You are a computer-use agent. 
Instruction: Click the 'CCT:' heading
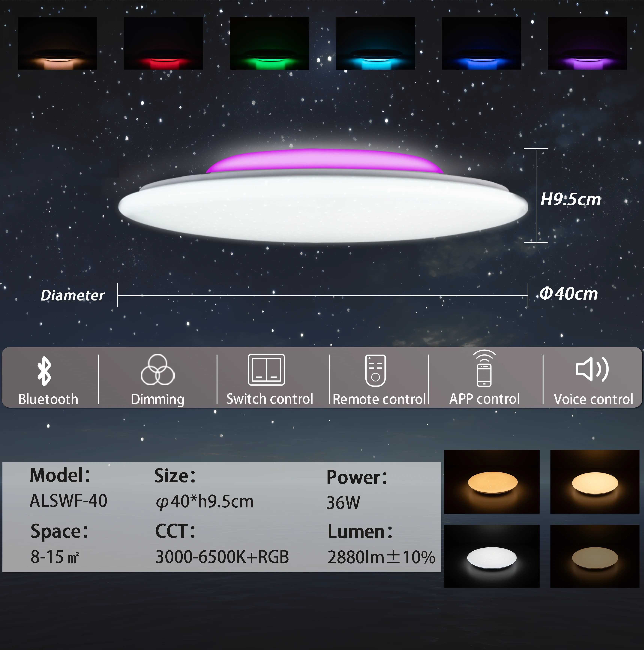tap(175, 531)
